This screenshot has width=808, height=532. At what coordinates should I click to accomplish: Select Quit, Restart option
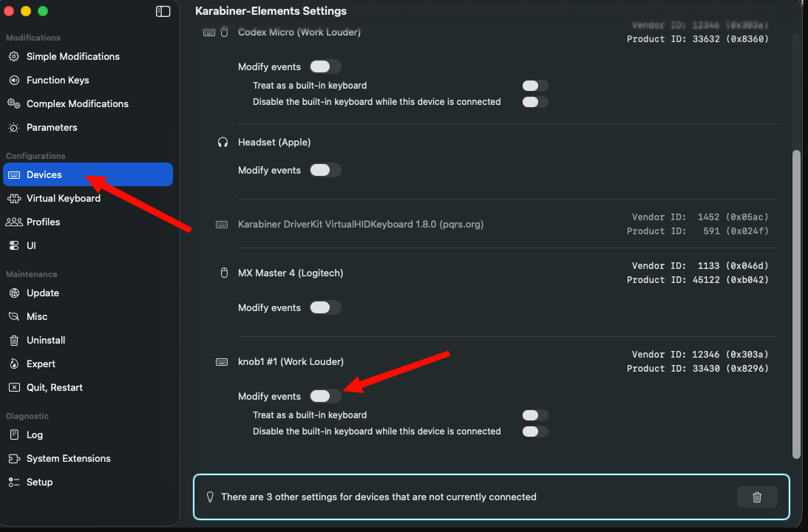88,387
